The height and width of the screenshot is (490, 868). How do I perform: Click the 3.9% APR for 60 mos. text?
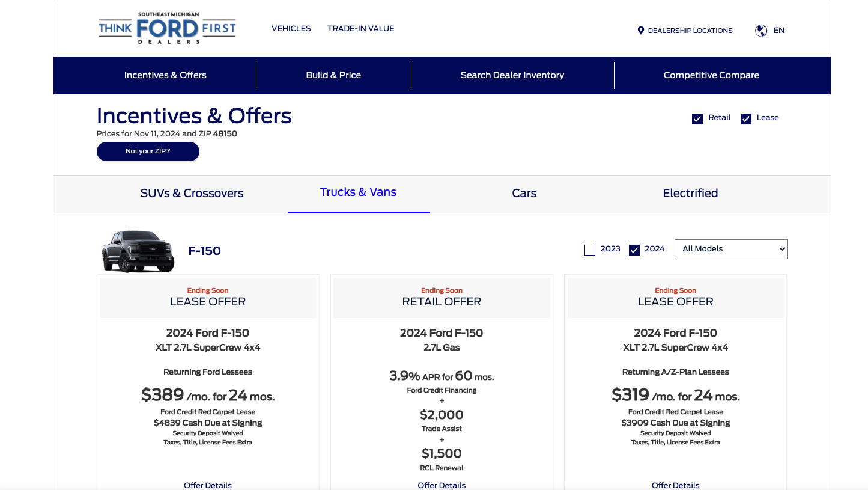tap(442, 376)
